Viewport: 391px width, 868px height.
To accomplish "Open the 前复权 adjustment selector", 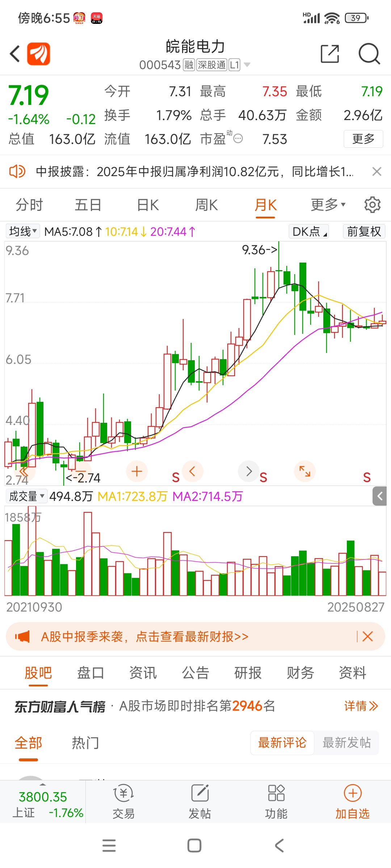I will point(364,231).
